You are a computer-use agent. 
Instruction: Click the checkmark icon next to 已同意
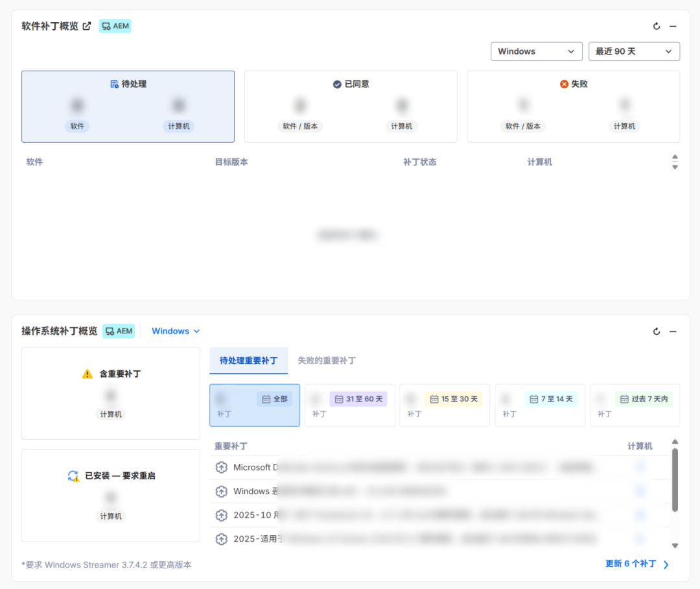point(337,84)
